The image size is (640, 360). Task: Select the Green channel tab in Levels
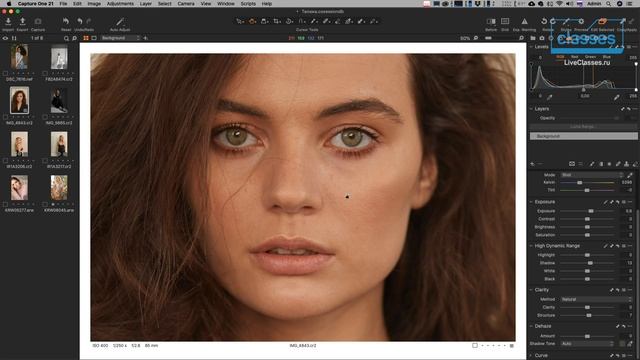pos(590,57)
